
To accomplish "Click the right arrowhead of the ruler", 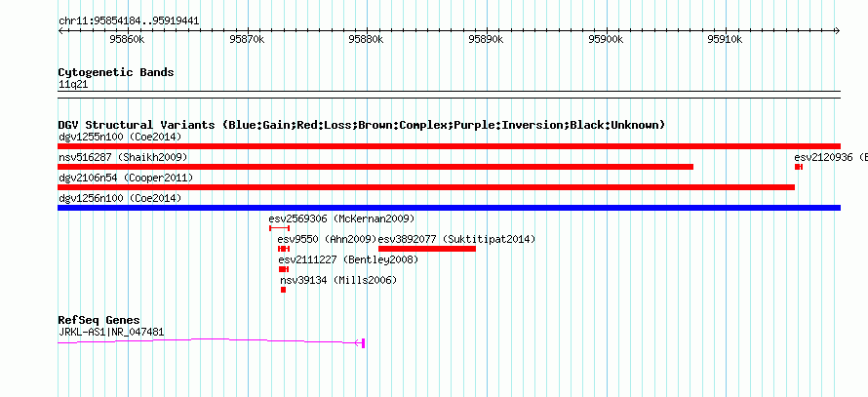I will click(838, 31).
